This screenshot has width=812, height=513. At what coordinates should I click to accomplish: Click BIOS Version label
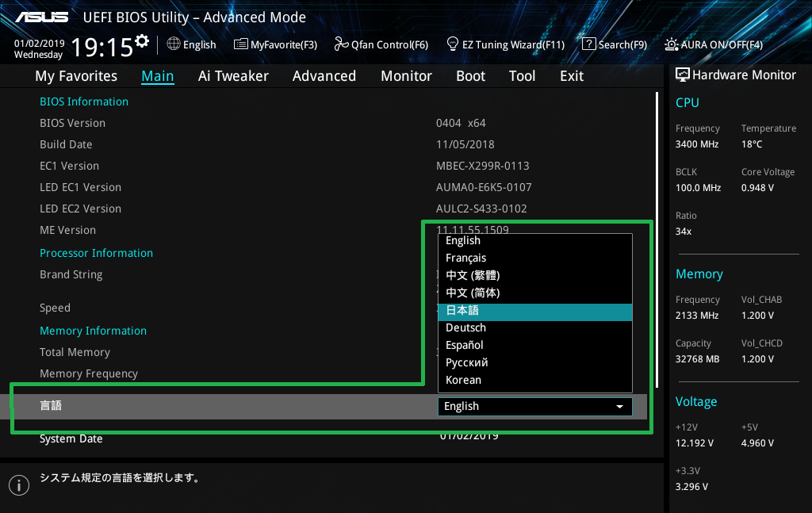[x=72, y=123]
